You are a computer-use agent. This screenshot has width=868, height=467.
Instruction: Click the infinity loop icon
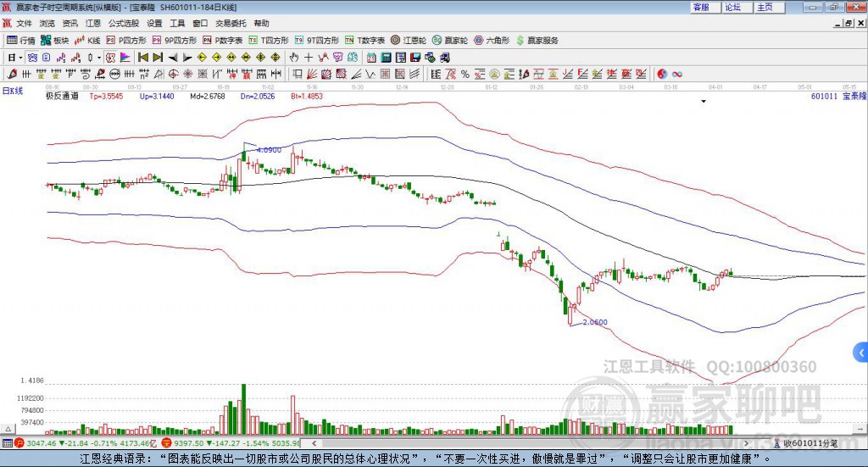coord(677,74)
